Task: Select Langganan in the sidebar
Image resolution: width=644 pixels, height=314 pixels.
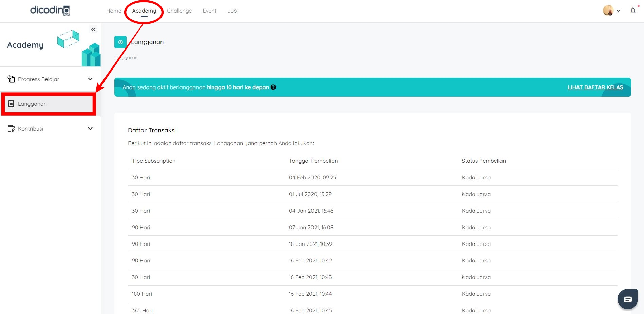Action: pos(32,104)
